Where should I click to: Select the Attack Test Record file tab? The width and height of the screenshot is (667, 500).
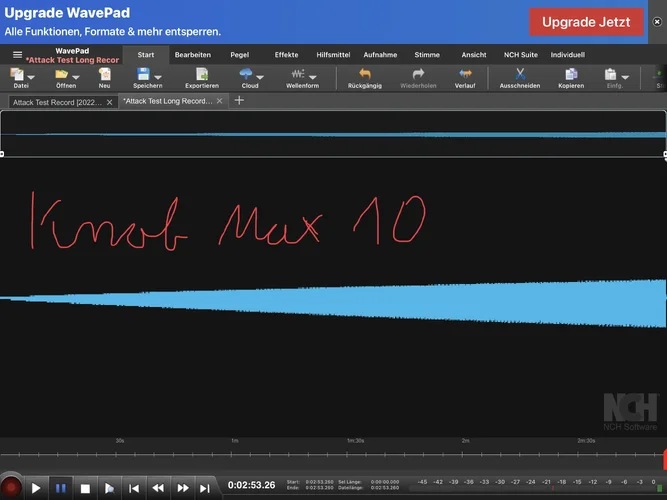pyautogui.click(x=58, y=101)
